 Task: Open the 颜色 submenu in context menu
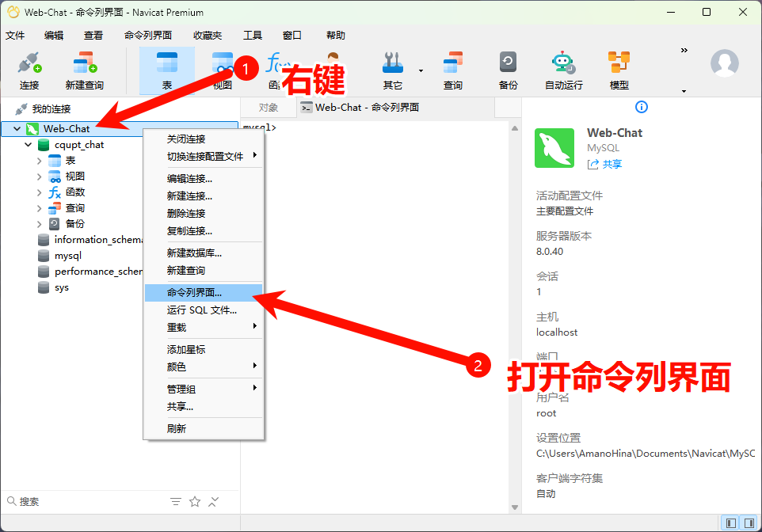coord(204,367)
